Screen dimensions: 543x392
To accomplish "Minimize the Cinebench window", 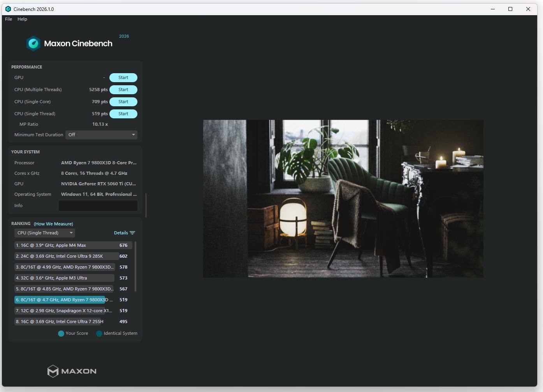I will point(493,9).
